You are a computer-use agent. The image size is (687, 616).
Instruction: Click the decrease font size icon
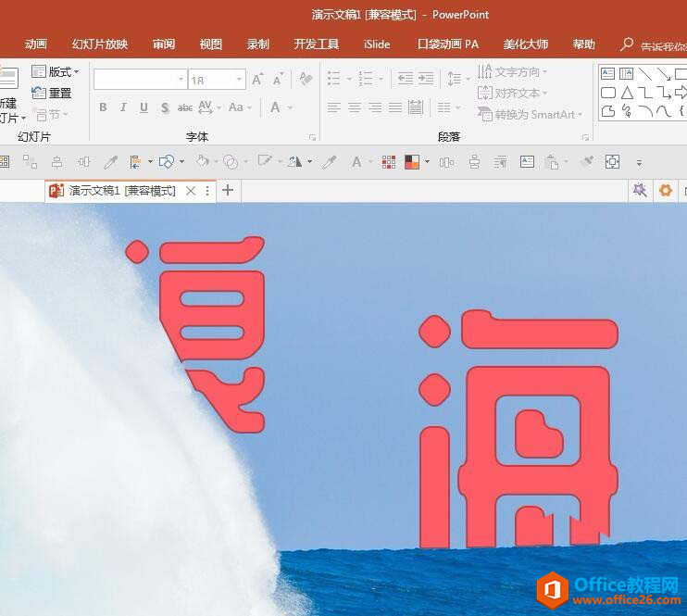278,80
